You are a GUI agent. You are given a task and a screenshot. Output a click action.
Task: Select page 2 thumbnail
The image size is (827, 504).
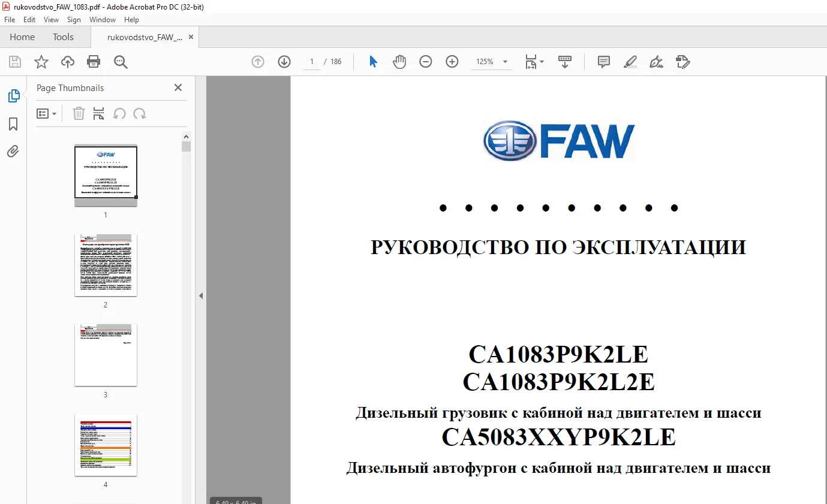[x=106, y=265]
